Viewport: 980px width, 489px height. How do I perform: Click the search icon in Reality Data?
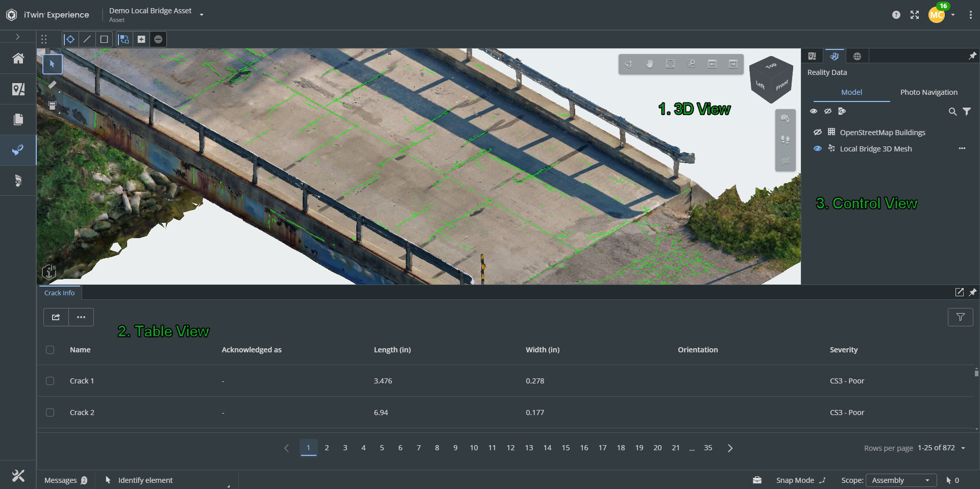pos(952,112)
